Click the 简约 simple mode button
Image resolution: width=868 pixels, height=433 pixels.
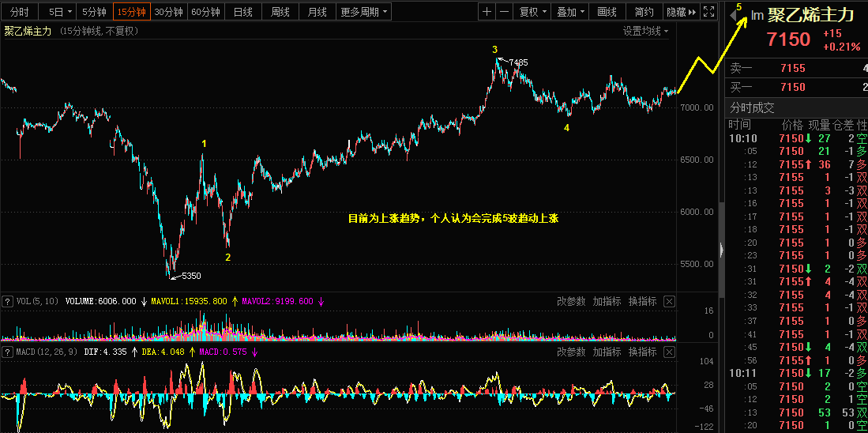pos(644,12)
